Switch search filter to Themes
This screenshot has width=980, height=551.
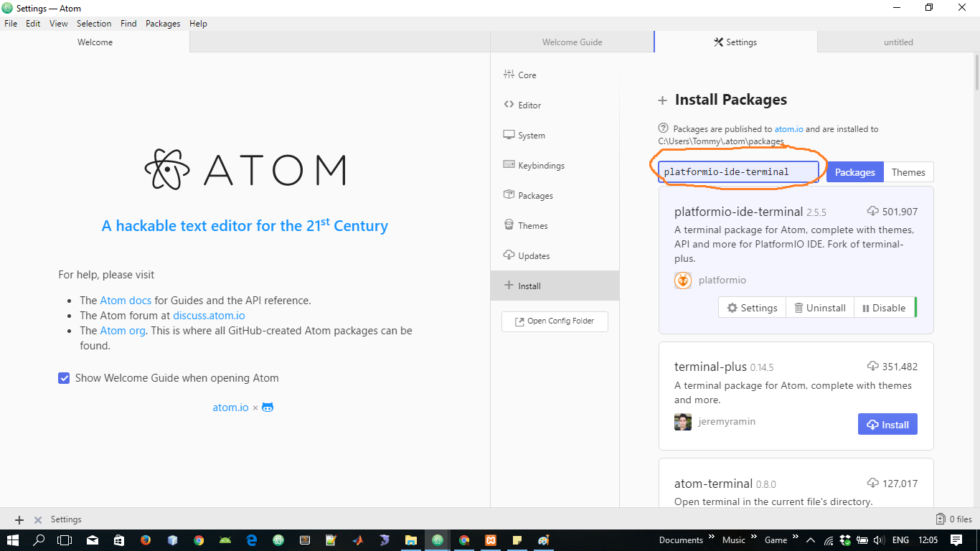point(908,171)
